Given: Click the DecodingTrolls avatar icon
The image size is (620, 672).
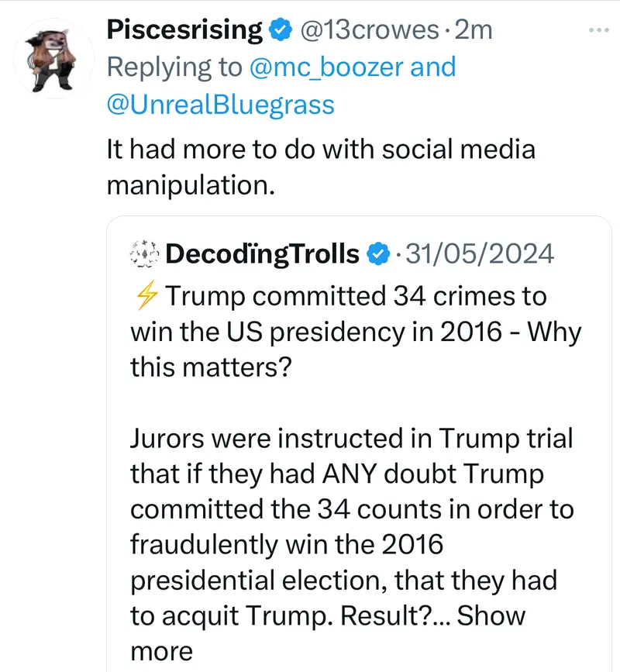Looking at the screenshot, I should click(x=145, y=253).
